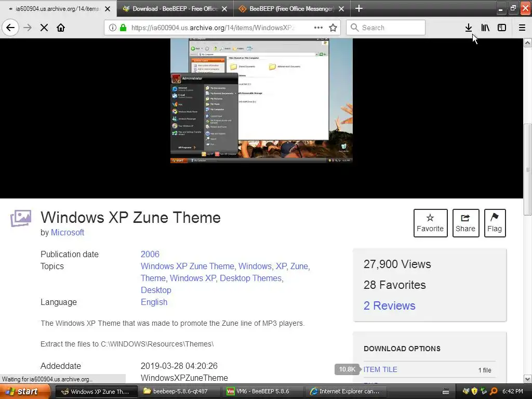Screen dimensions: 532x399
Task: Click the Favorite star button
Action: [x=430, y=223]
